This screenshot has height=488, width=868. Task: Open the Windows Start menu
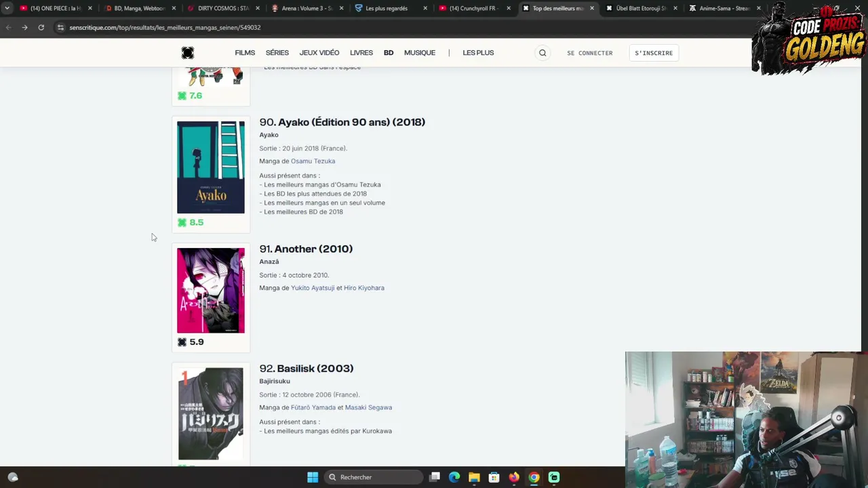click(x=313, y=477)
